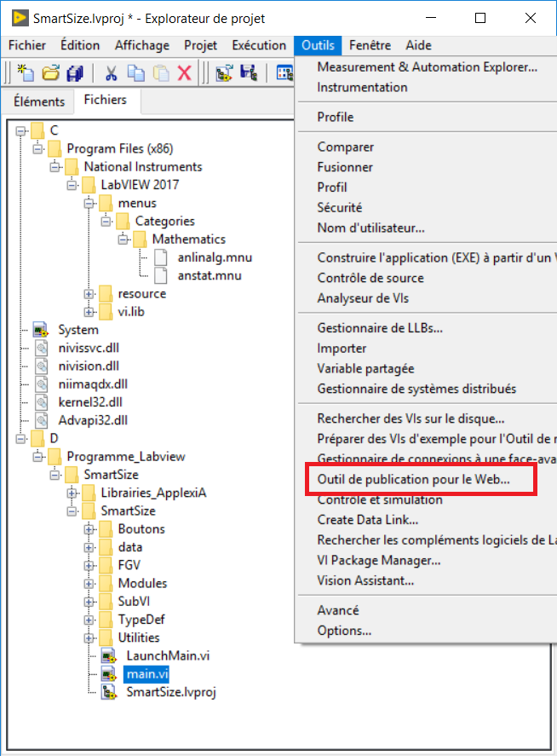Click the Save All toolbar icon

point(75,73)
